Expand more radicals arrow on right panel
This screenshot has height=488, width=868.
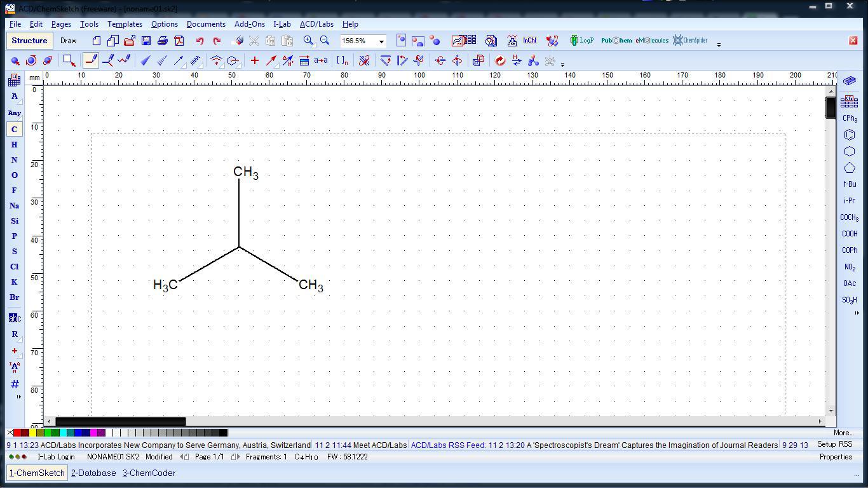(x=857, y=313)
